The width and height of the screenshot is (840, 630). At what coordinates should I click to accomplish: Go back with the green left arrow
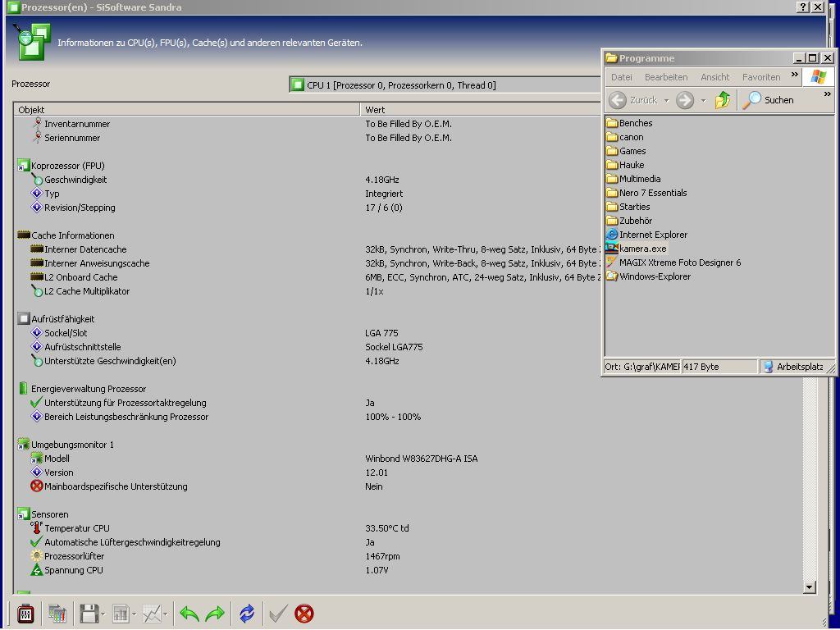[x=189, y=614]
